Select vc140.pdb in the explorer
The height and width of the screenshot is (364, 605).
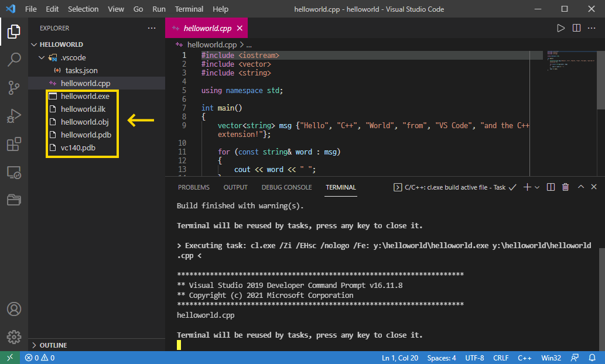97,147
